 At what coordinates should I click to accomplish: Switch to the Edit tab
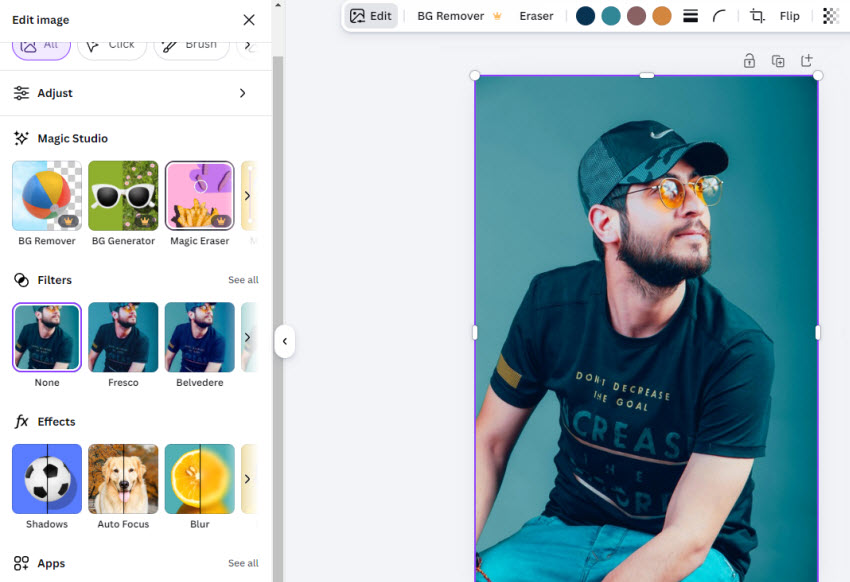click(x=371, y=15)
